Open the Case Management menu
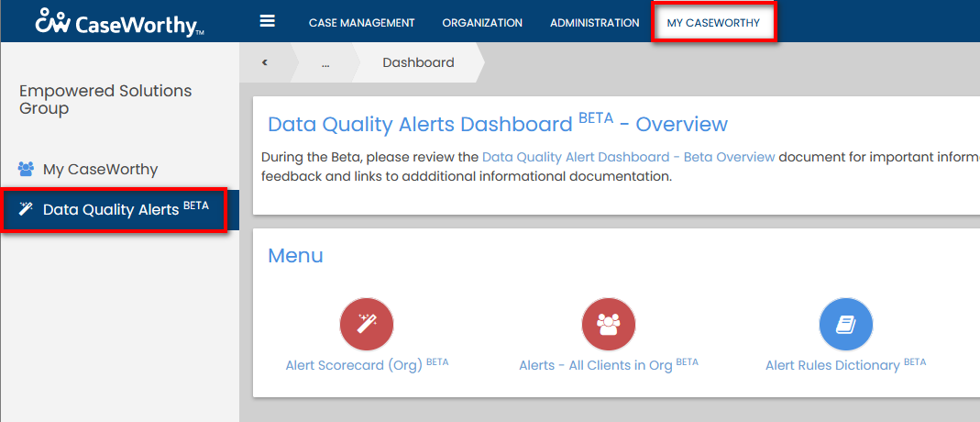This screenshot has height=422, width=980. (x=361, y=23)
